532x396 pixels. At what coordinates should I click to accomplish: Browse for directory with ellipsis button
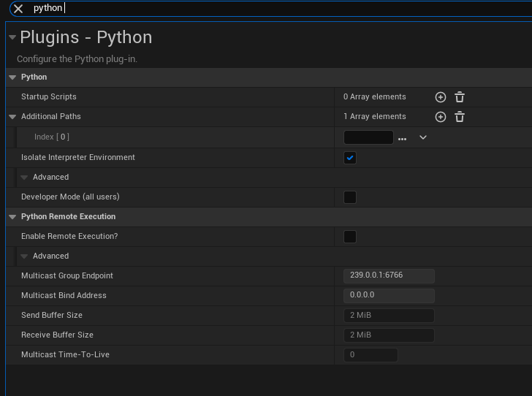click(402, 139)
